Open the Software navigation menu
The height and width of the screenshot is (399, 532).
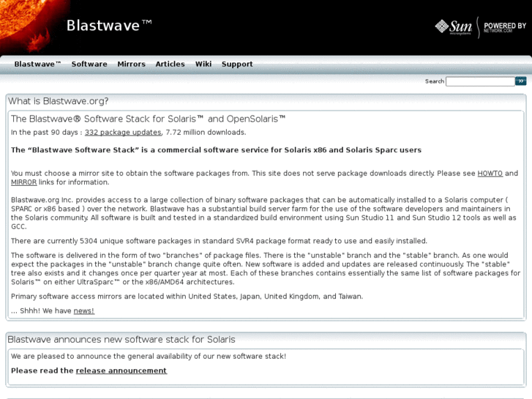89,64
